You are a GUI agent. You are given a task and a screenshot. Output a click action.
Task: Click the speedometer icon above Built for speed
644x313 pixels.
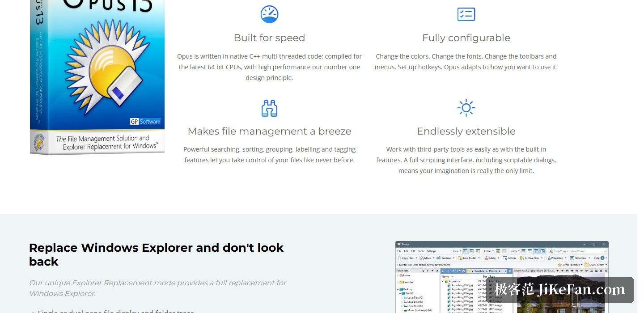pos(269,14)
